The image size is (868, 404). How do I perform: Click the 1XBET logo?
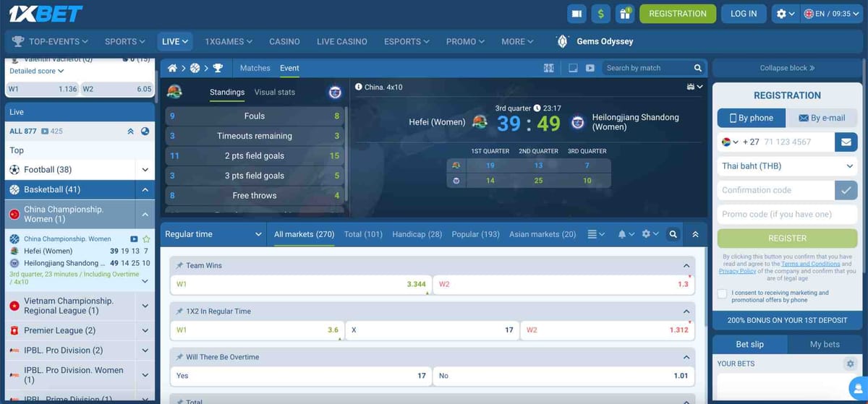tap(45, 13)
